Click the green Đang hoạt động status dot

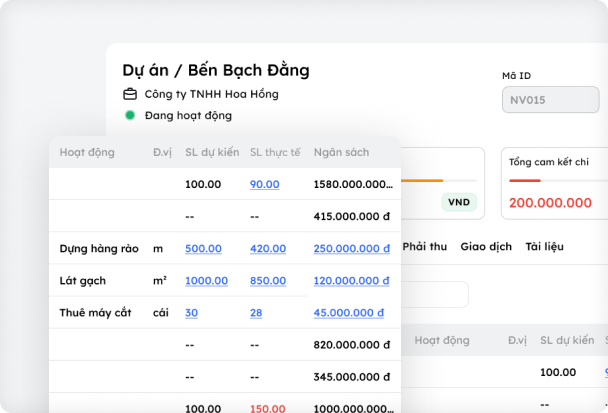point(130,116)
